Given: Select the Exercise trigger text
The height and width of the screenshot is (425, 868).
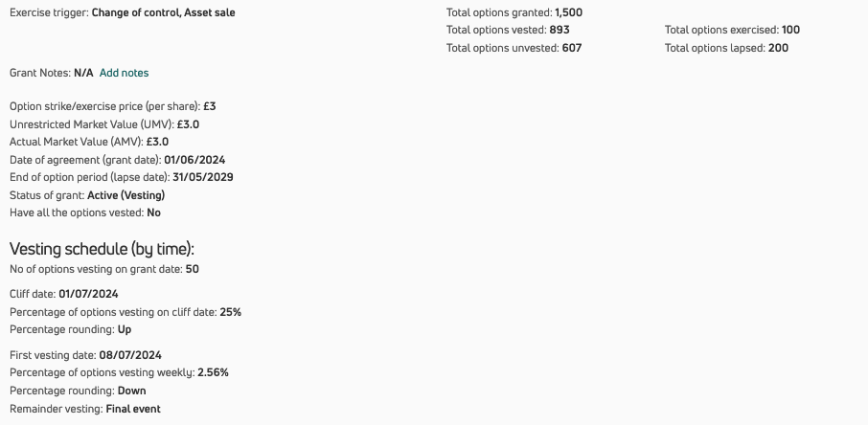Looking at the screenshot, I should click(123, 12).
